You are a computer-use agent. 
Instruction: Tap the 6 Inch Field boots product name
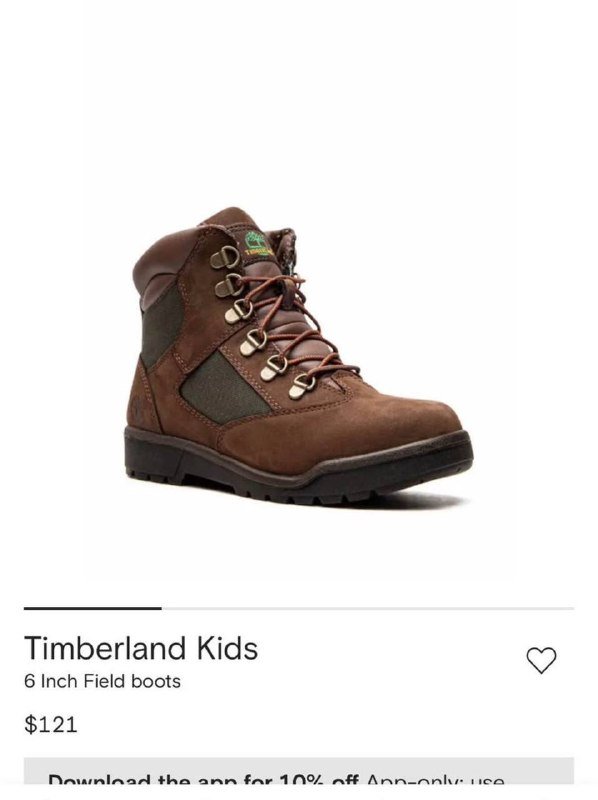(x=102, y=681)
